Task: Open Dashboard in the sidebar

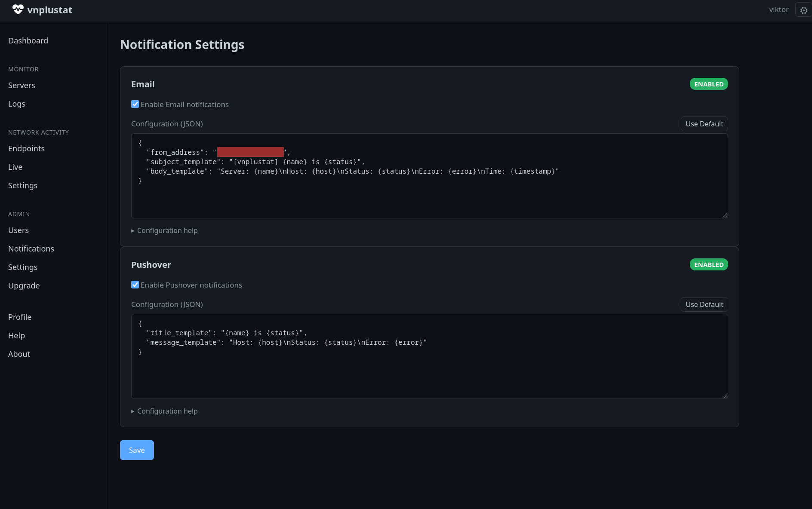Action: click(x=28, y=40)
